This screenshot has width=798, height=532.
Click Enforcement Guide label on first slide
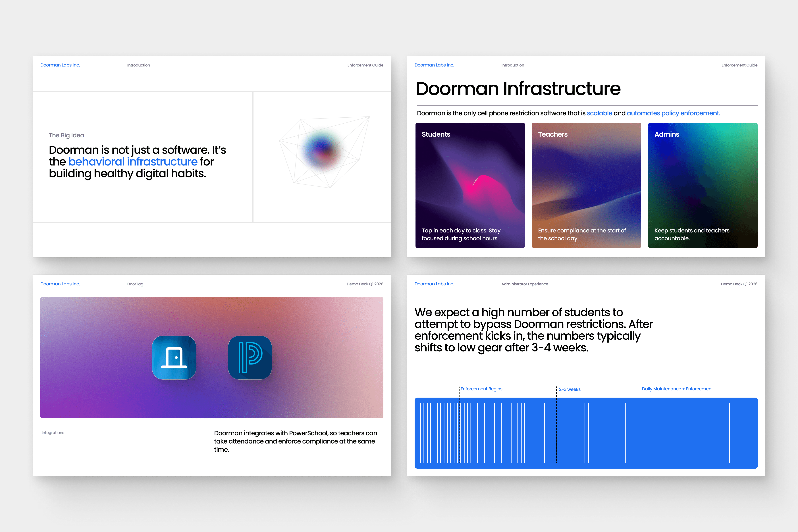coord(365,65)
